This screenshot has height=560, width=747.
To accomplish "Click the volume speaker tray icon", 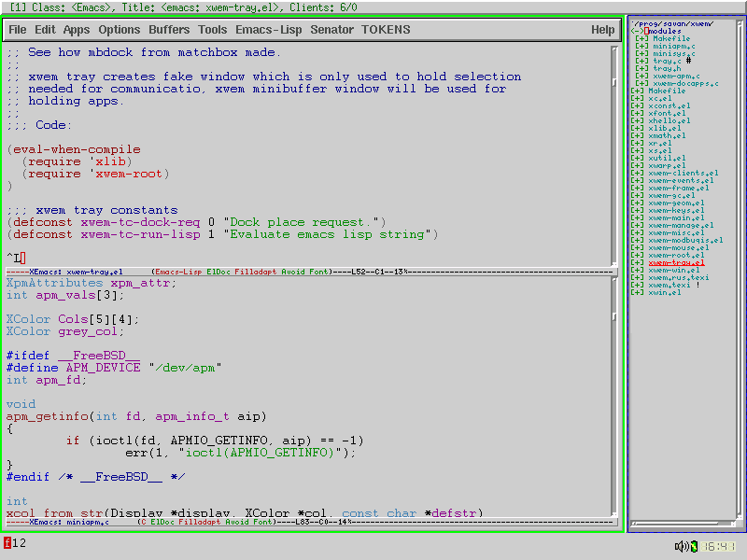I will pyautogui.click(x=681, y=546).
